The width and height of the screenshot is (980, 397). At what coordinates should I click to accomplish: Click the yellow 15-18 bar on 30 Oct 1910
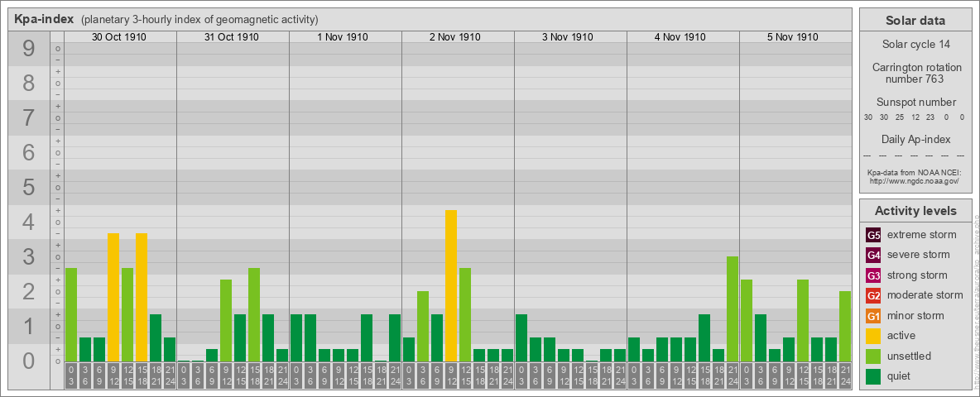[x=142, y=297]
